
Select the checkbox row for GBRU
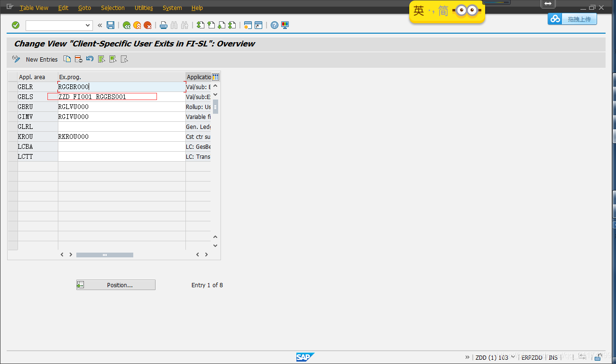[x=13, y=107]
